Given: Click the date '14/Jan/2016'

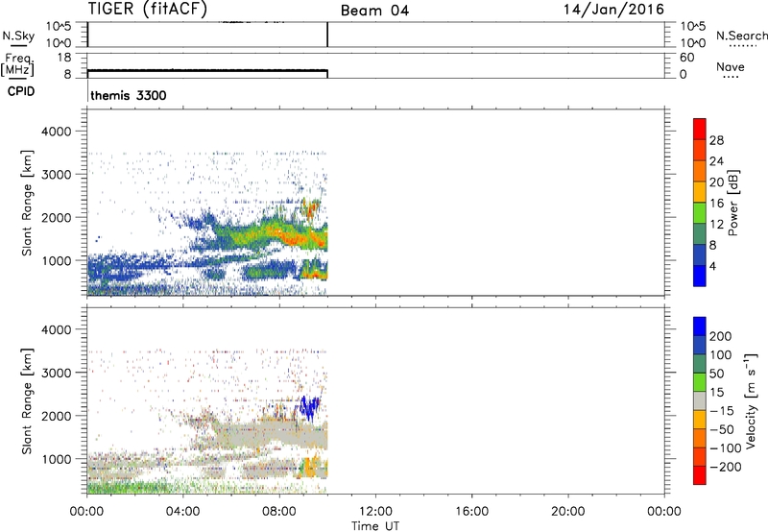Looking at the screenshot, I should (x=613, y=10).
